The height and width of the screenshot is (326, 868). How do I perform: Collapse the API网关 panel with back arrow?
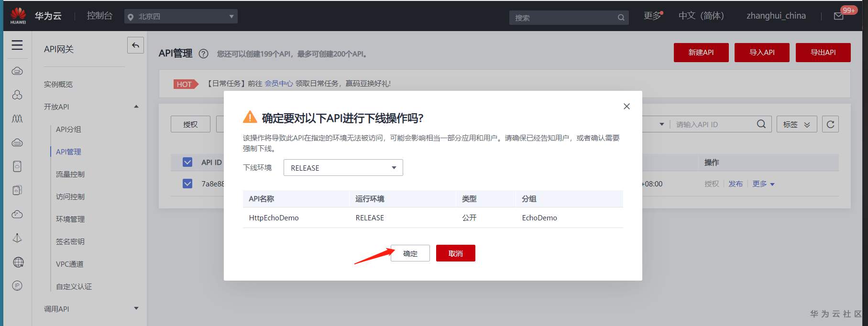[x=135, y=45]
